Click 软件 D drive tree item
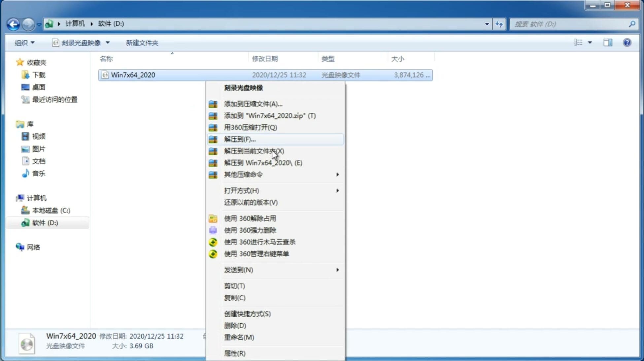The height and width of the screenshot is (361, 644). 44,222
